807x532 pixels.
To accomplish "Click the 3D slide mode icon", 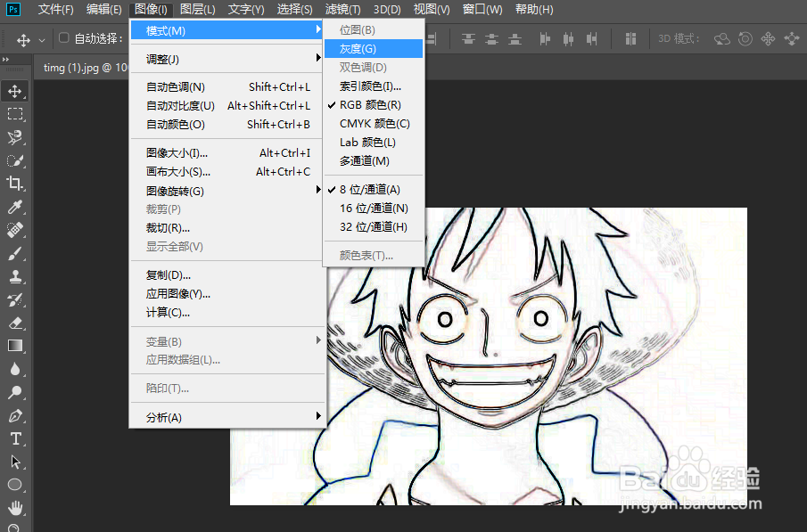I will (x=791, y=38).
